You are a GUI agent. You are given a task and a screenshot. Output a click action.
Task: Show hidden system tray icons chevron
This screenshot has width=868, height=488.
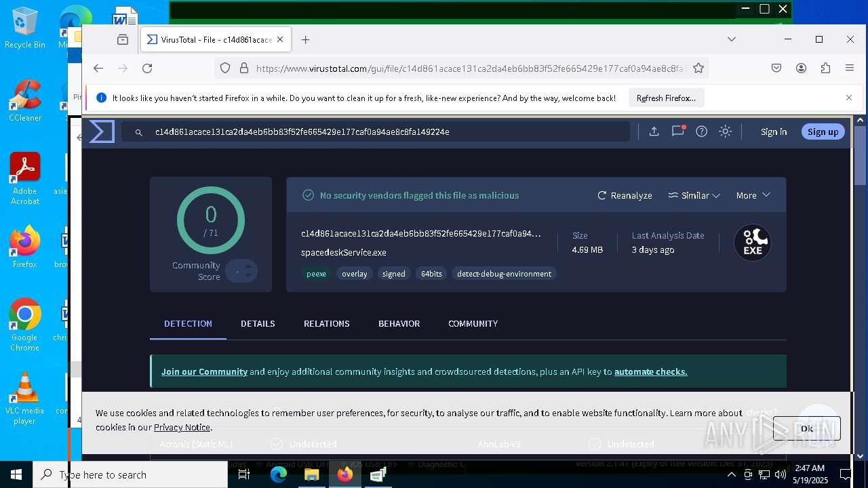pyautogui.click(x=732, y=474)
